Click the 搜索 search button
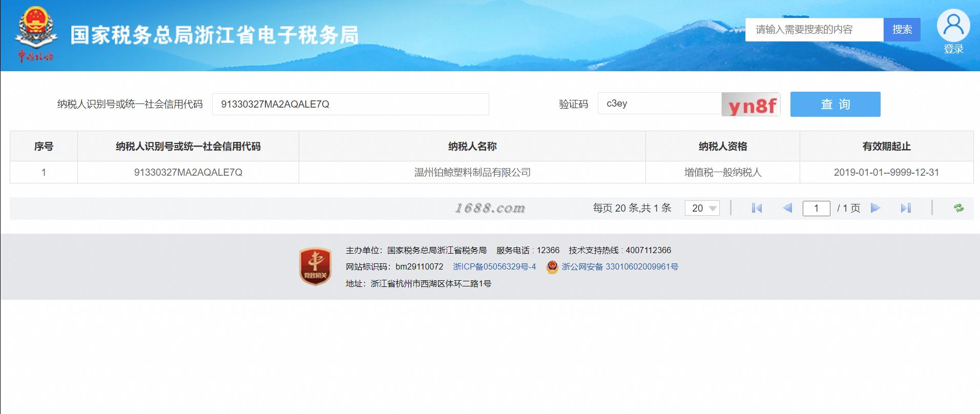 coord(902,30)
